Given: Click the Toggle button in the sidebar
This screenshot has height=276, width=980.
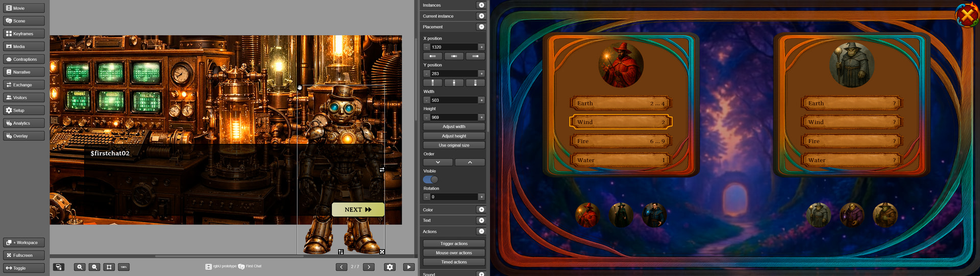Looking at the screenshot, I should click(x=24, y=268).
